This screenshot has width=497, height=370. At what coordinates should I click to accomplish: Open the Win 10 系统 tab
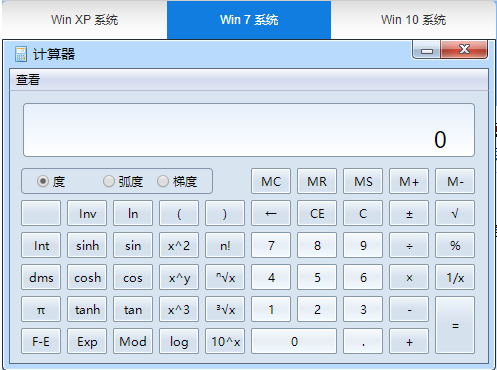point(413,20)
